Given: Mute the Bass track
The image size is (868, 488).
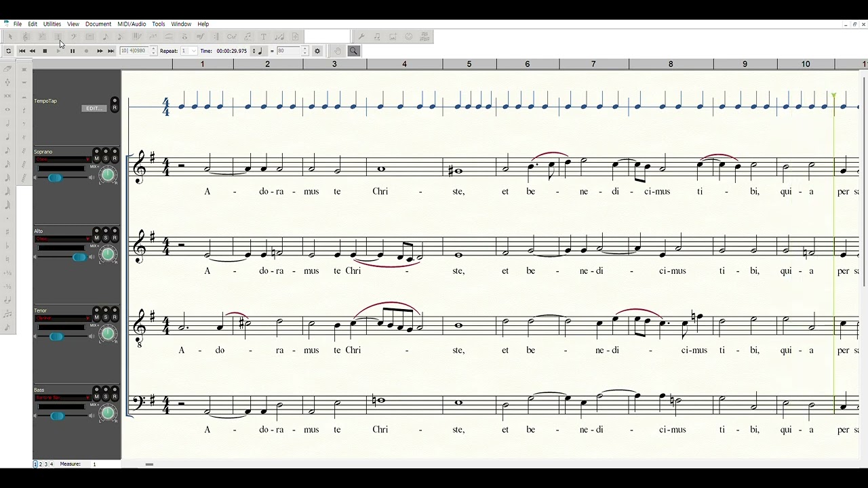Looking at the screenshot, I should [97, 396].
